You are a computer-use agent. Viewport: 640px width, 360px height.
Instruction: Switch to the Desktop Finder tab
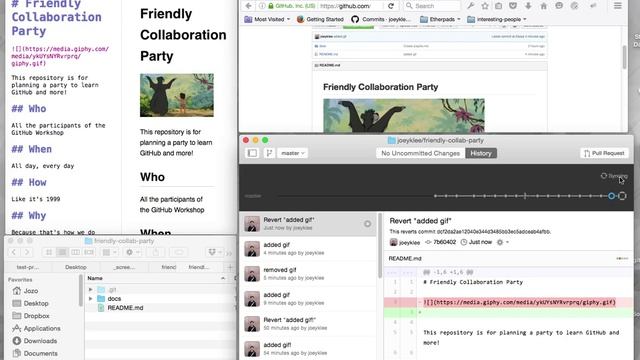[x=76, y=267]
